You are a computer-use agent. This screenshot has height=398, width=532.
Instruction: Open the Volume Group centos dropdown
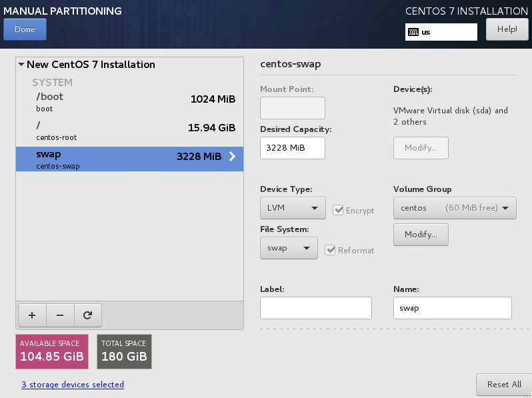click(x=455, y=208)
